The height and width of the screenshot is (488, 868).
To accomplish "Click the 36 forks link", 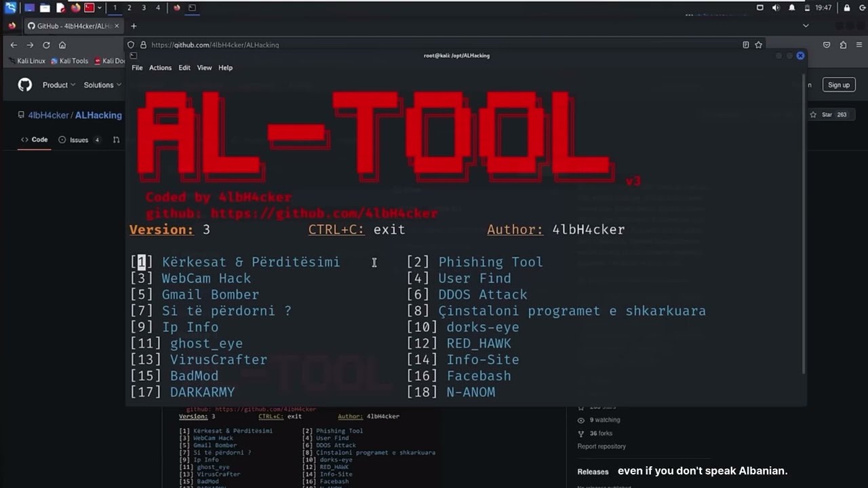I will click(x=601, y=433).
